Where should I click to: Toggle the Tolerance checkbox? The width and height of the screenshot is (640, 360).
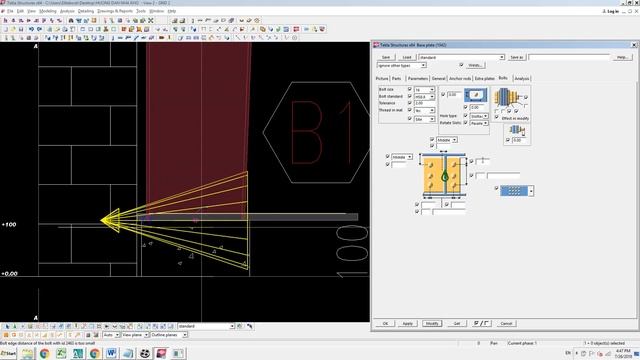tap(410, 103)
